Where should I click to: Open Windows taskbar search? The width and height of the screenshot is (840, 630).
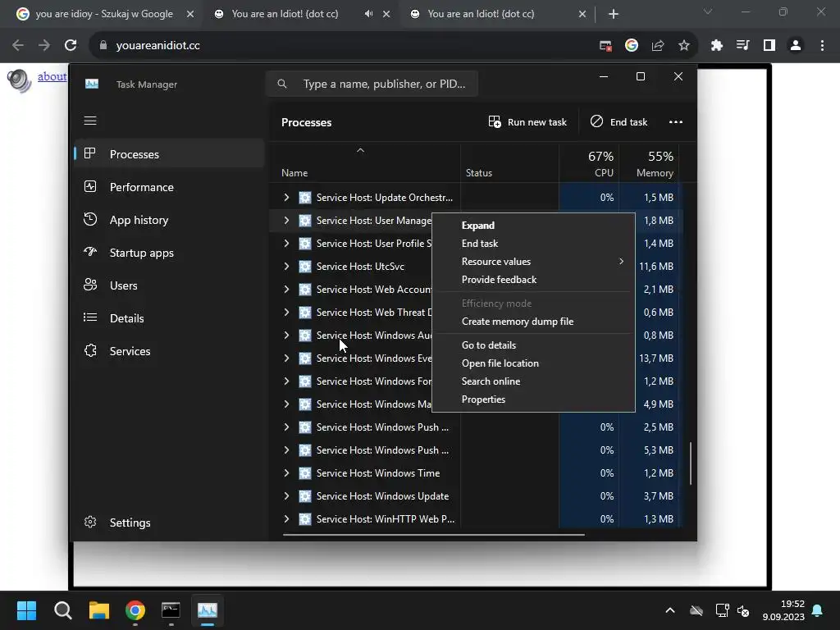tap(63, 610)
